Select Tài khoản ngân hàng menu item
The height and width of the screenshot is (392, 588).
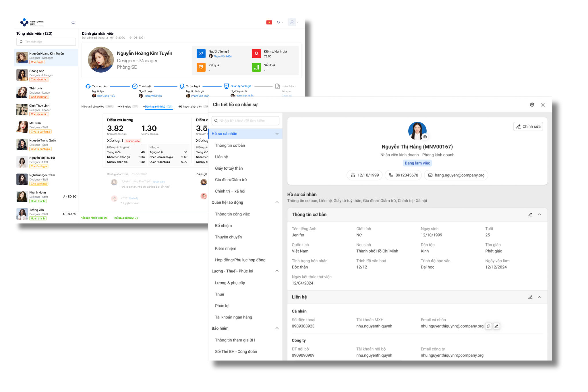233,317
